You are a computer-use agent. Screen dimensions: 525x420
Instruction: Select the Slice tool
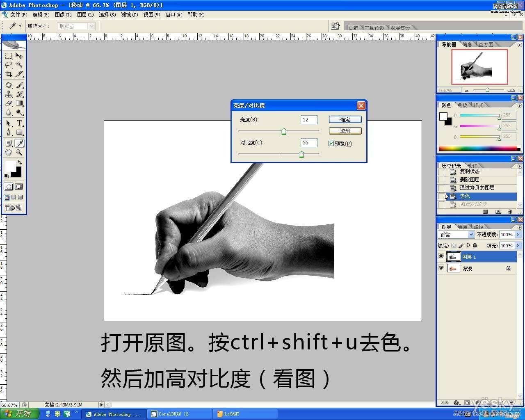click(19, 74)
